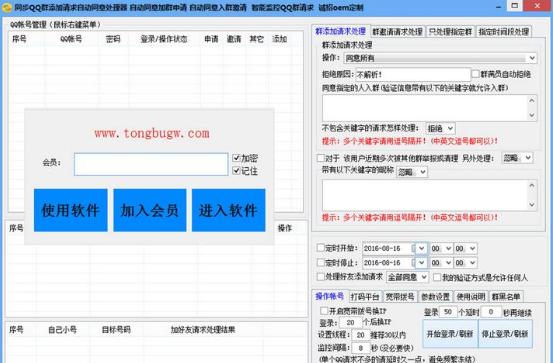Click the 加好友请求处理结果 column header
The image size is (553, 363).
[203, 329]
